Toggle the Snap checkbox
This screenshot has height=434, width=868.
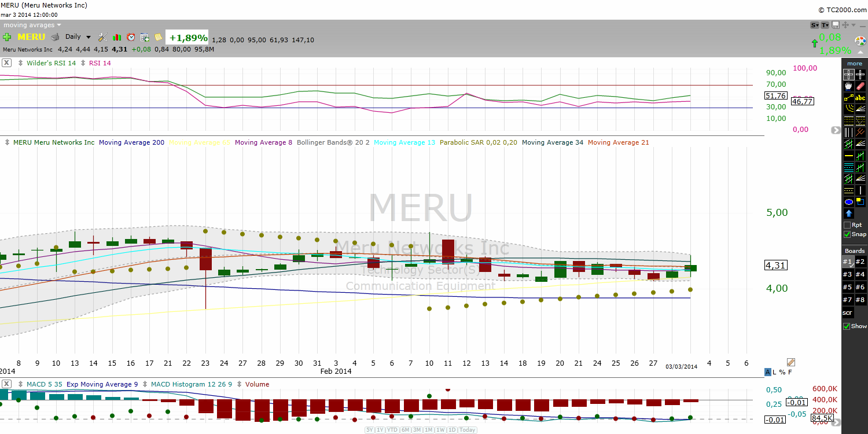pyautogui.click(x=847, y=234)
